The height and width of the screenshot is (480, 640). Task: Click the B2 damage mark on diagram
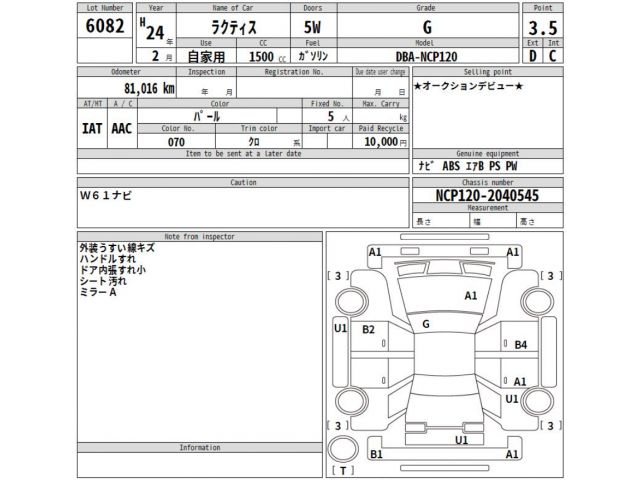[368, 329]
